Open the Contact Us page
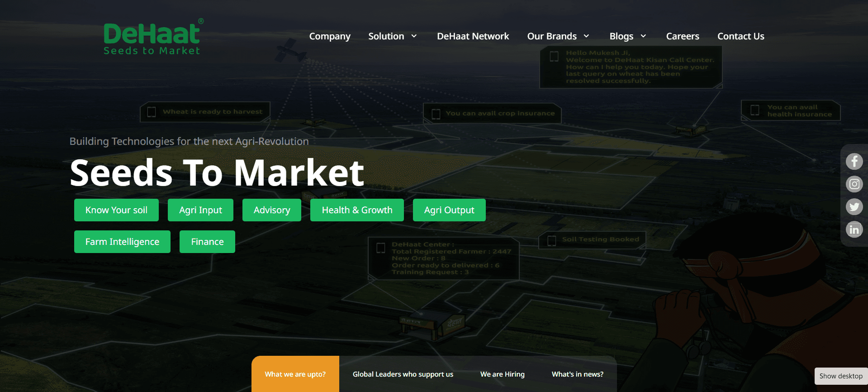Viewport: 868px width, 392px height. click(x=740, y=36)
